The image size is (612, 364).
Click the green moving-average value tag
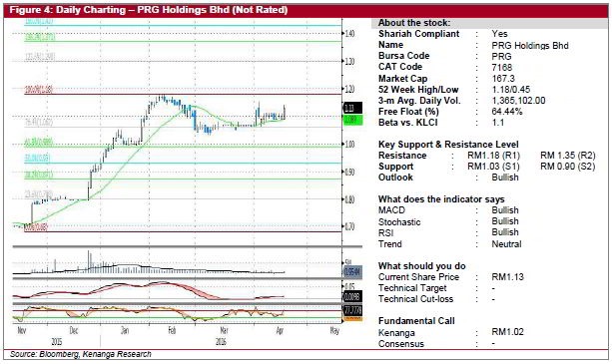[352, 120]
